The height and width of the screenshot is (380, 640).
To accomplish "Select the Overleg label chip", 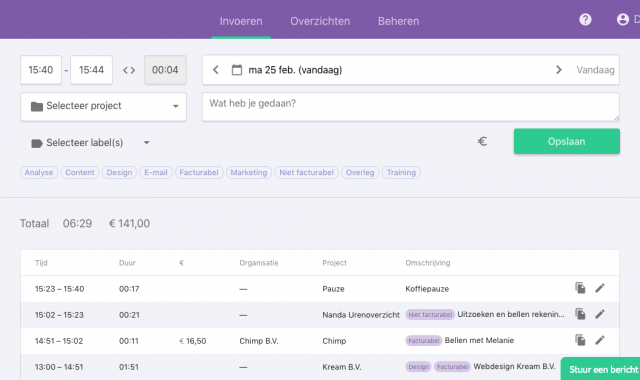I will point(360,172).
